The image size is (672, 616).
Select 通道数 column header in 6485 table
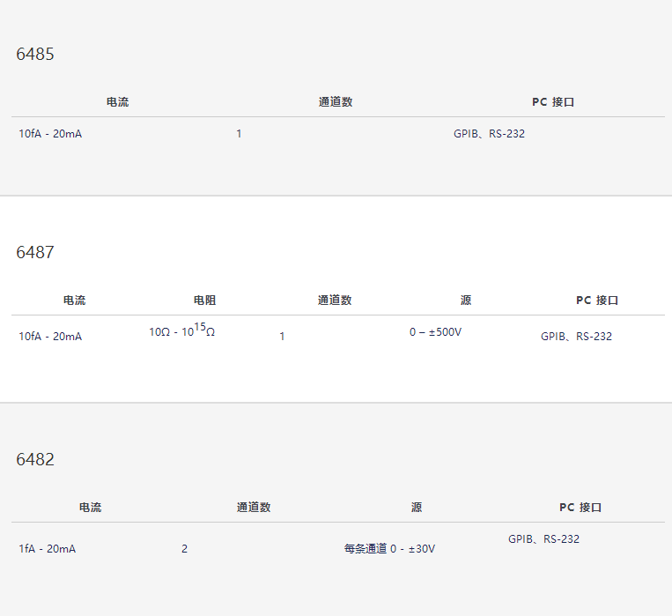tap(336, 102)
